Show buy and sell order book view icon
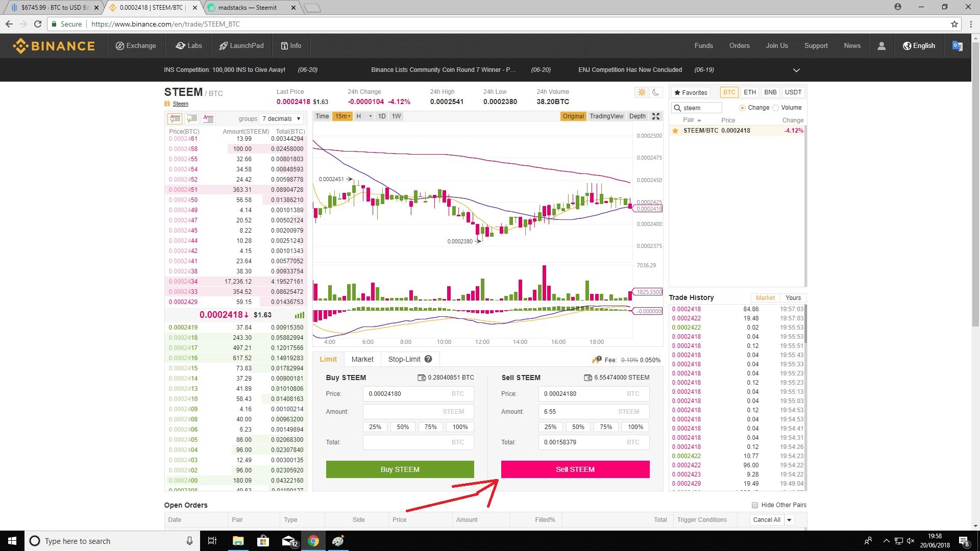 click(x=175, y=119)
